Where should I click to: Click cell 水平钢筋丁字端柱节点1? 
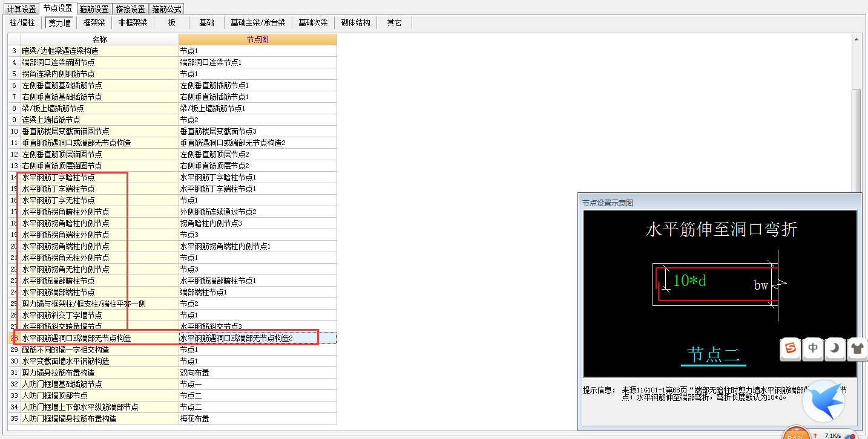point(258,189)
